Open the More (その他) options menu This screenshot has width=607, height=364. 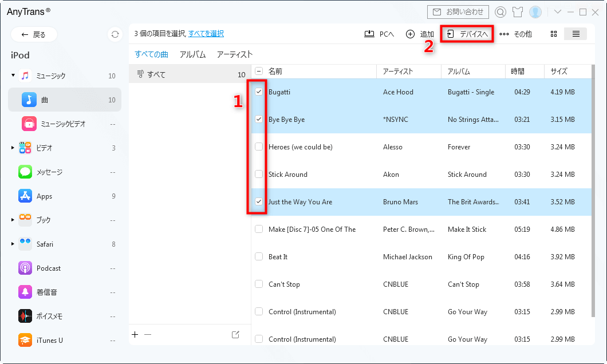coord(515,34)
